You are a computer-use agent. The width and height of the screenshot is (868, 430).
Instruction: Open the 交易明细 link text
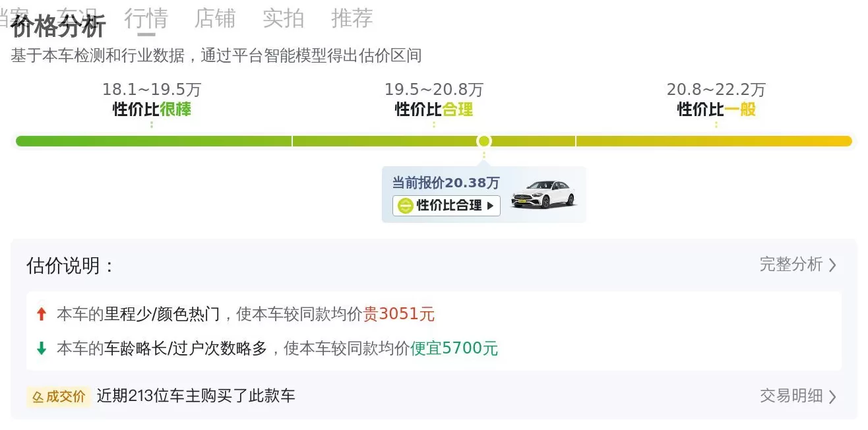[x=791, y=396]
